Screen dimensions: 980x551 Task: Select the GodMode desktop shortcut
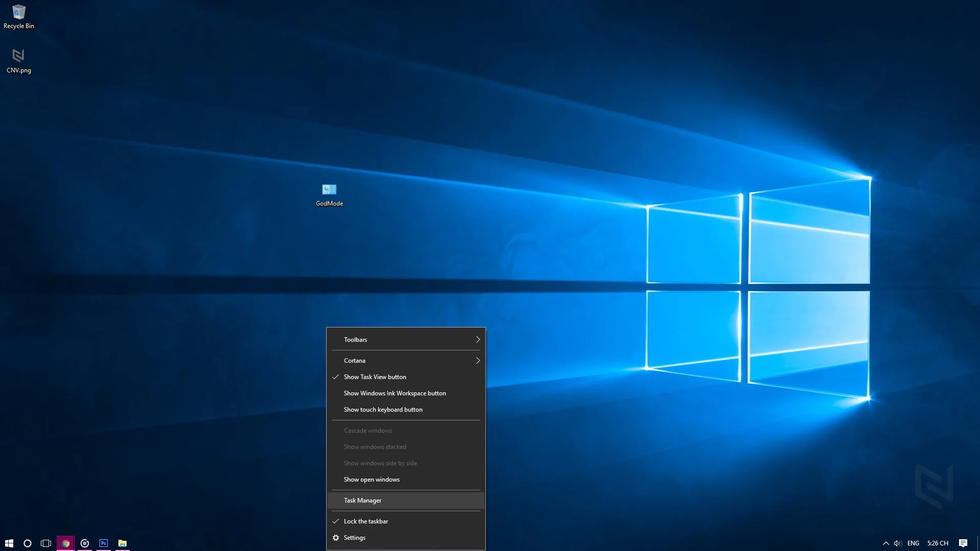(329, 195)
